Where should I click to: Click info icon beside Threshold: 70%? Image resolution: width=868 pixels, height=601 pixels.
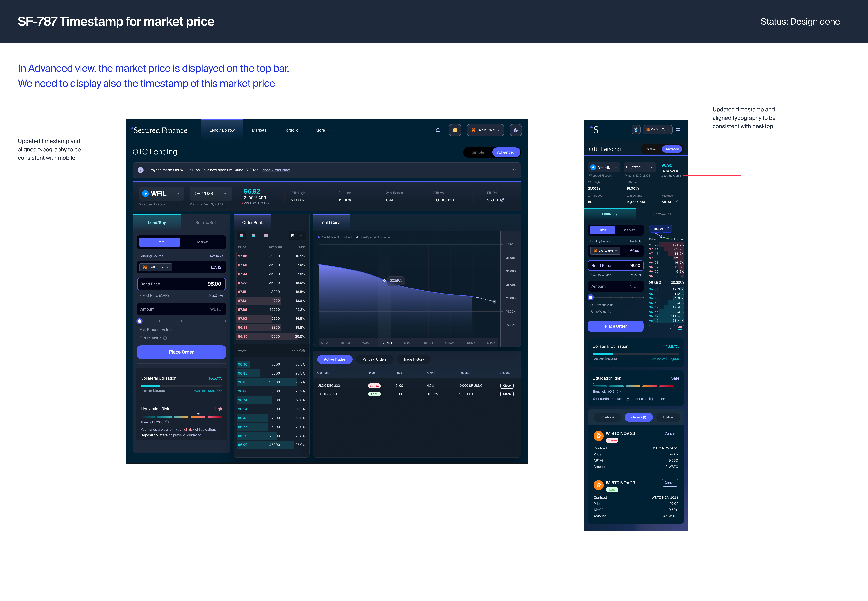pos(167,423)
